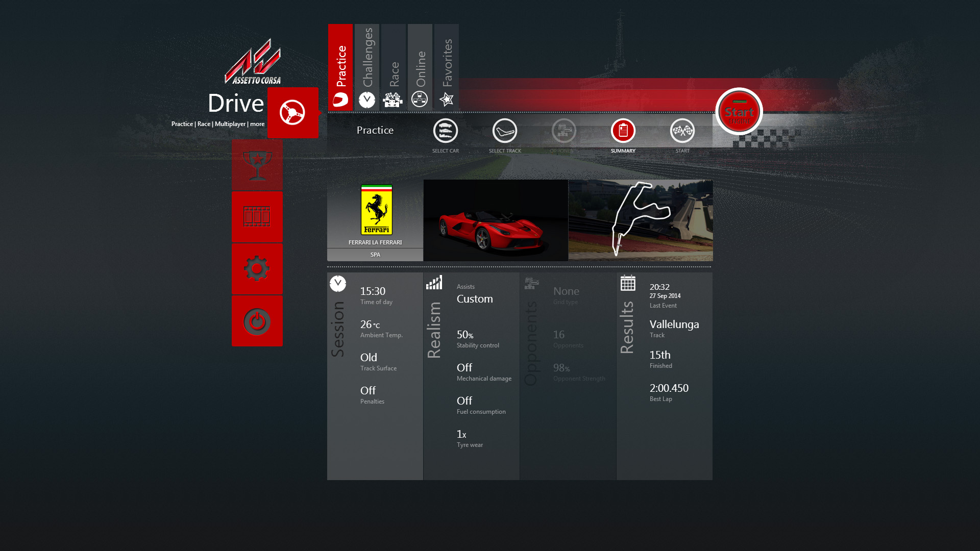Click the Fuel consumption Off setting
Image resolution: width=980 pixels, height=551 pixels.
(465, 402)
